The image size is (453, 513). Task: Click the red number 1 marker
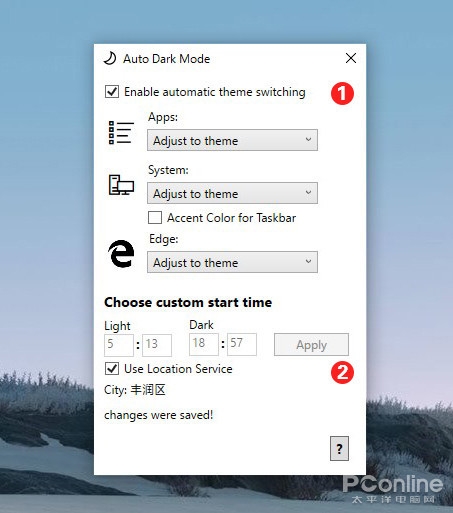(x=342, y=93)
